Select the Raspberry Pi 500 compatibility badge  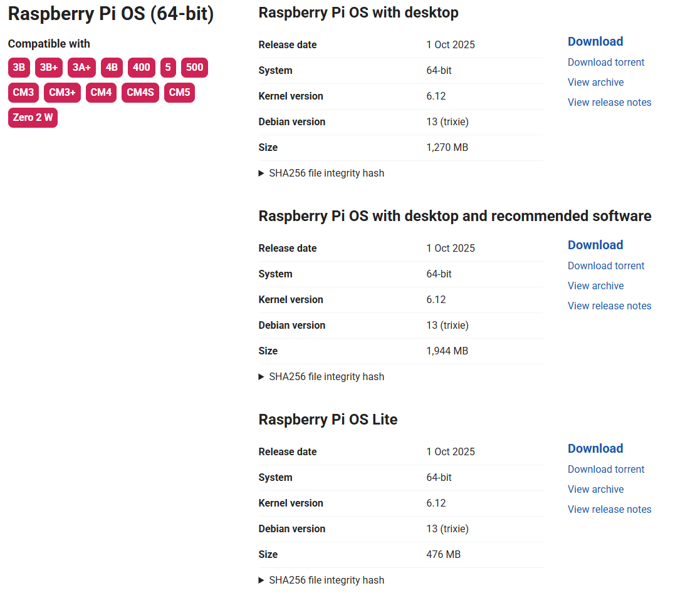click(194, 67)
